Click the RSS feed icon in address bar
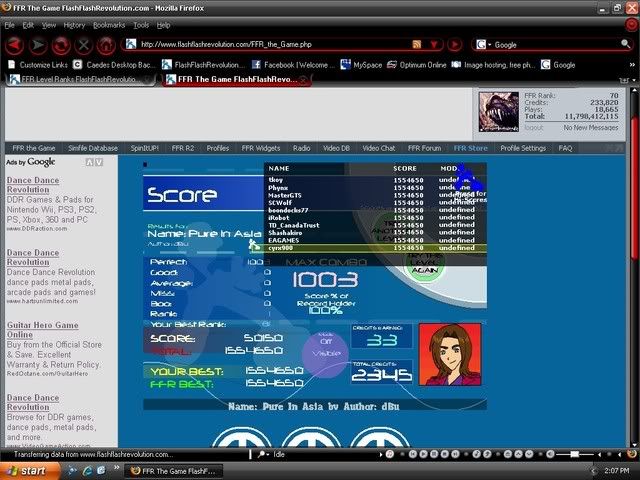 418,45
